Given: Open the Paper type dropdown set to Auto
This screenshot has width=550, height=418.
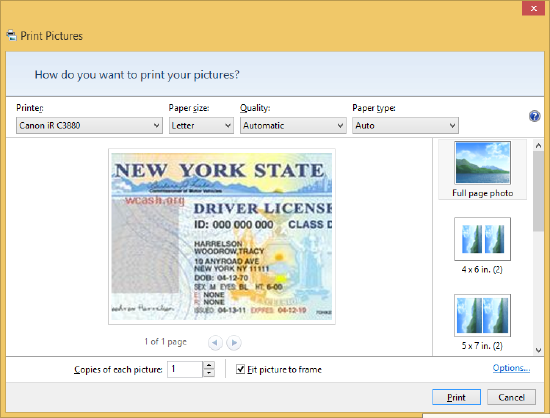Looking at the screenshot, I should coord(405,126).
